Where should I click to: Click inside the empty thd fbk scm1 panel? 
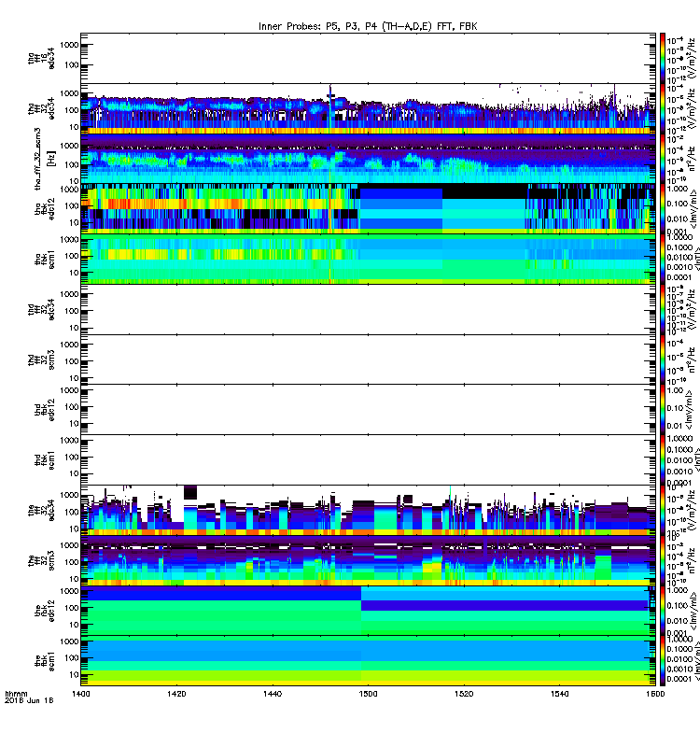click(x=368, y=460)
